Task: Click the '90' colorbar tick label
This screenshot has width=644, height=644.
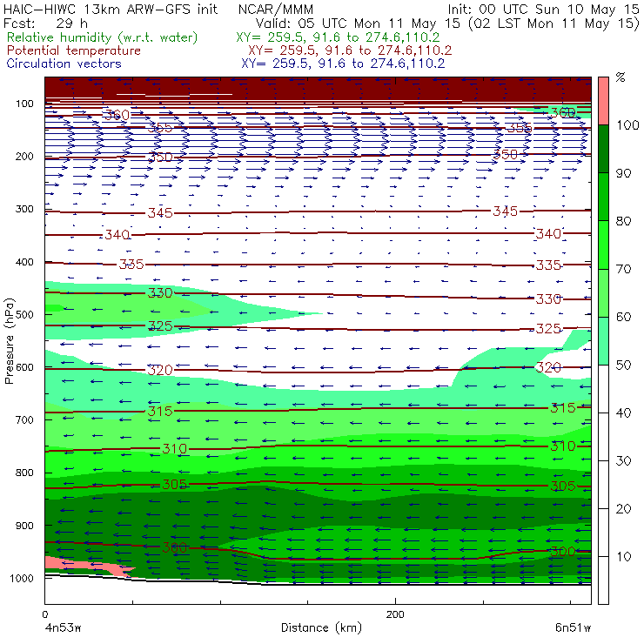Action: pos(623,173)
